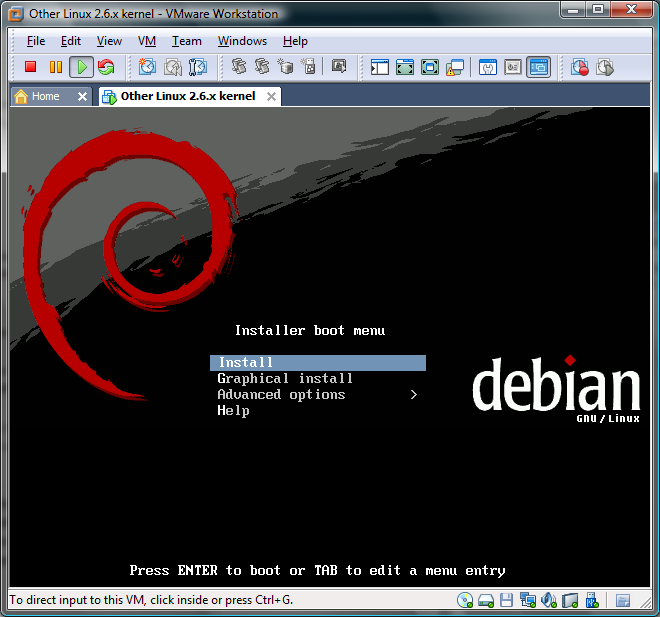The image size is (660, 617).
Task: Click the message log icon in status bar
Action: point(623,601)
